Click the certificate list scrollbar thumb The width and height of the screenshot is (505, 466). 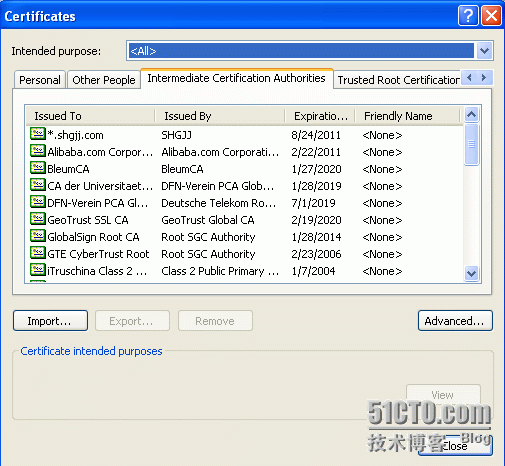(x=471, y=144)
